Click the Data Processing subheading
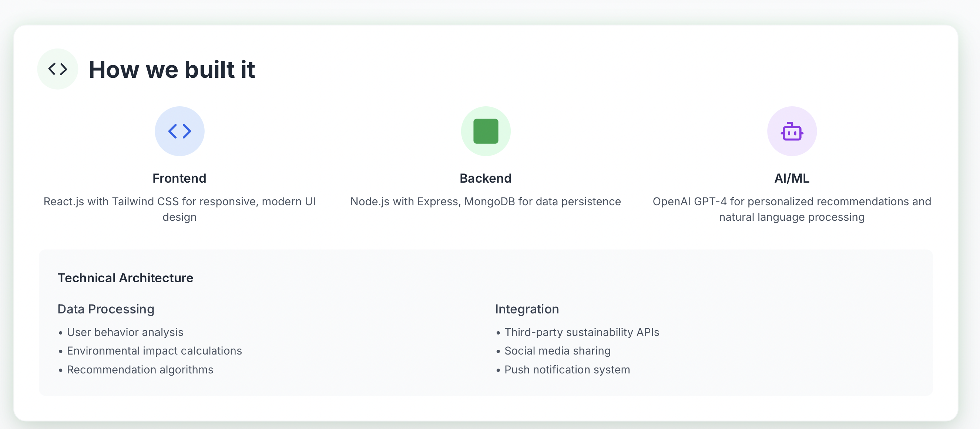The image size is (980, 429). [x=106, y=309]
